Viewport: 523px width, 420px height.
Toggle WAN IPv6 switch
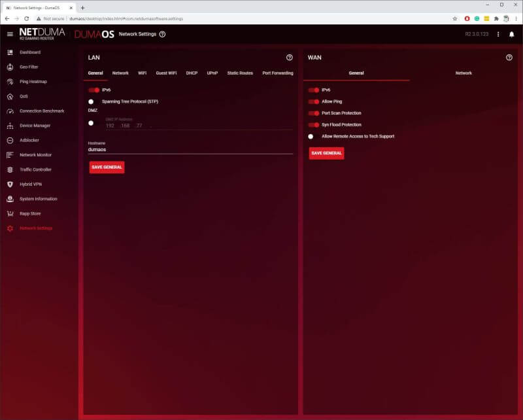pyautogui.click(x=314, y=90)
